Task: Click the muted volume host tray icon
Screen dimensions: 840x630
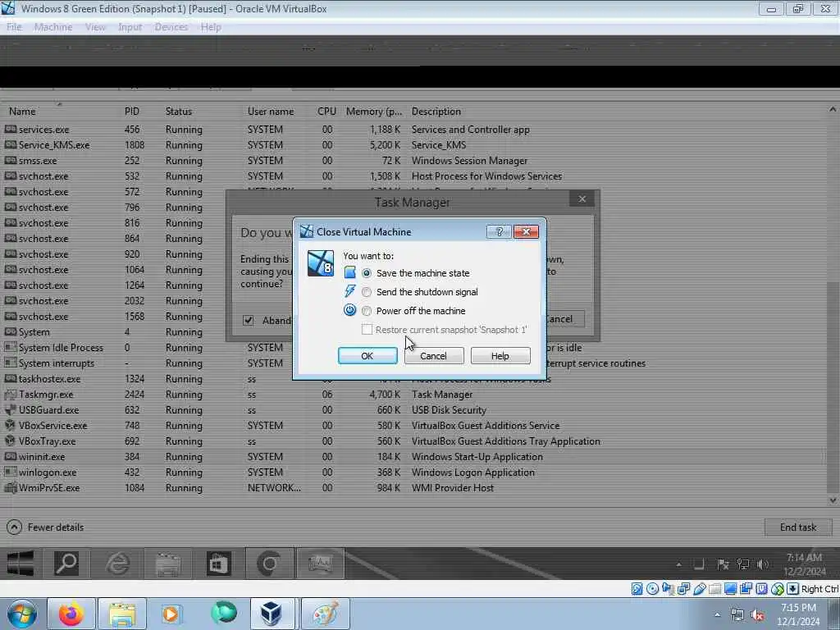Action: tap(757, 615)
